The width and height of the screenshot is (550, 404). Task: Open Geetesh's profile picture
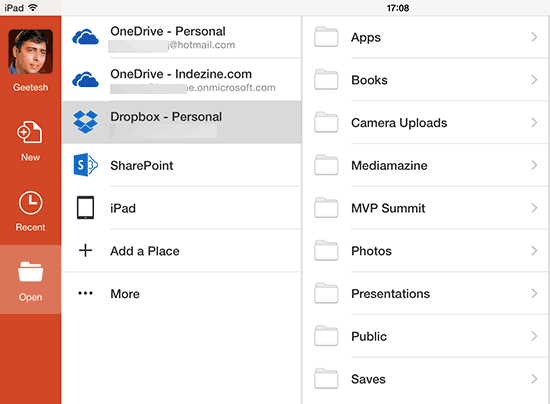31,52
